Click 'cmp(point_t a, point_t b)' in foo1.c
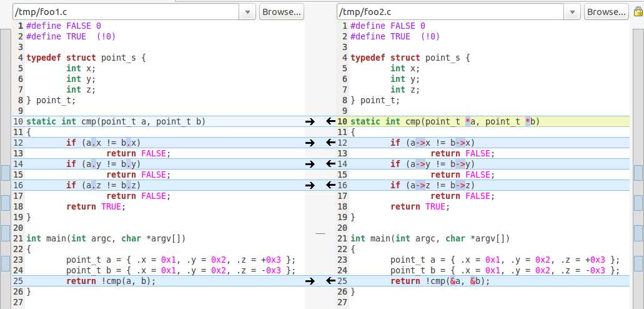The image size is (644, 309). (143, 121)
